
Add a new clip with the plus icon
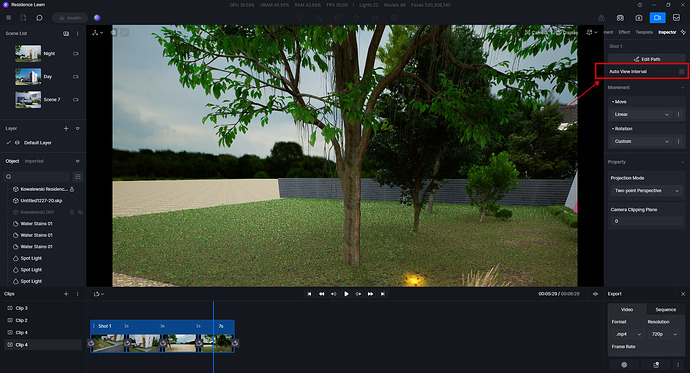(x=66, y=294)
